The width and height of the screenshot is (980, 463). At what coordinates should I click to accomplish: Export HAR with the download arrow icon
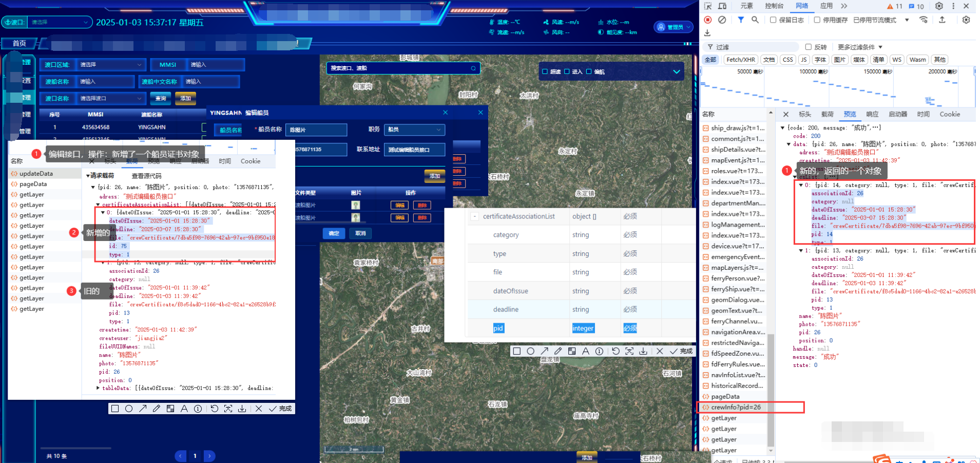click(707, 33)
